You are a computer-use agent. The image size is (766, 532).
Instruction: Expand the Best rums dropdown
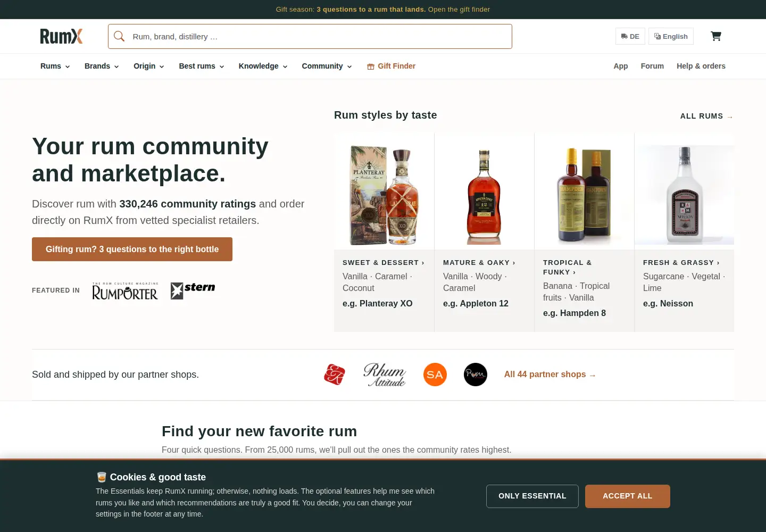click(x=202, y=66)
